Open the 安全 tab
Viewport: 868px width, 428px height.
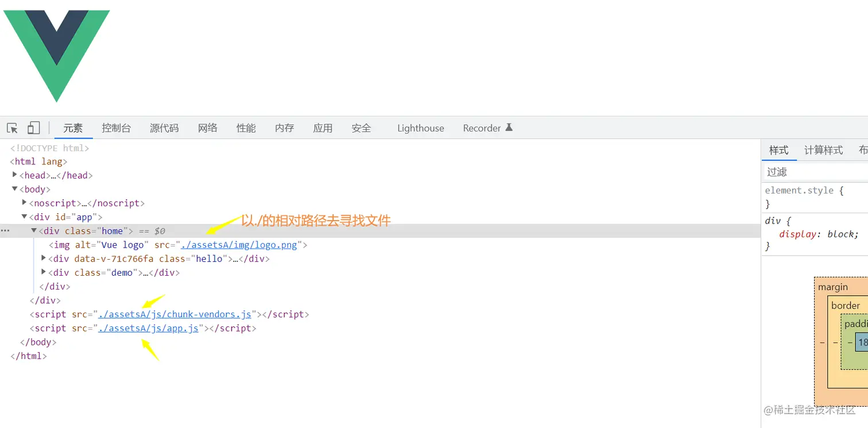[x=361, y=128]
